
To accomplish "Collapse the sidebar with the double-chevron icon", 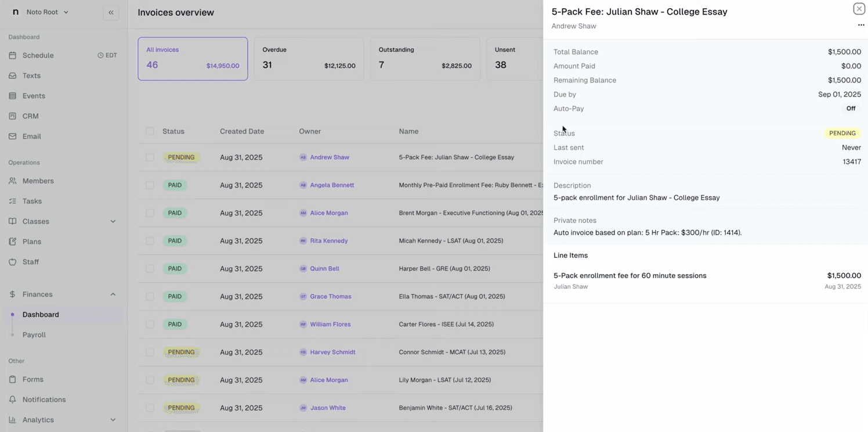I will tap(111, 12).
